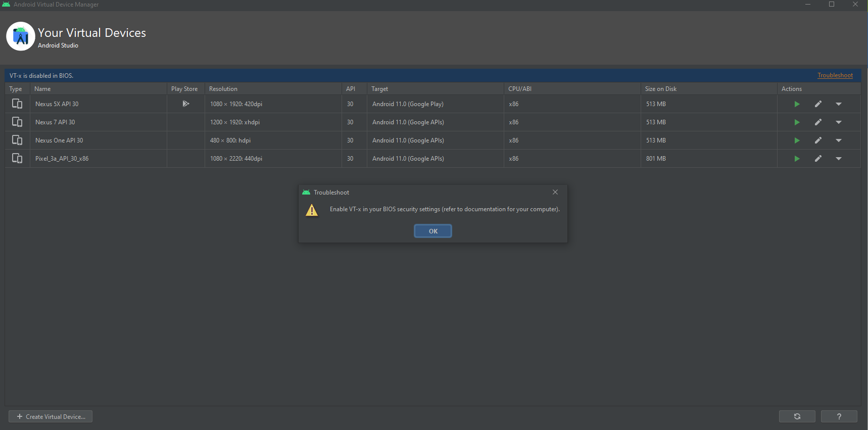Minimize the Android Virtual Device Manager window

click(x=808, y=5)
